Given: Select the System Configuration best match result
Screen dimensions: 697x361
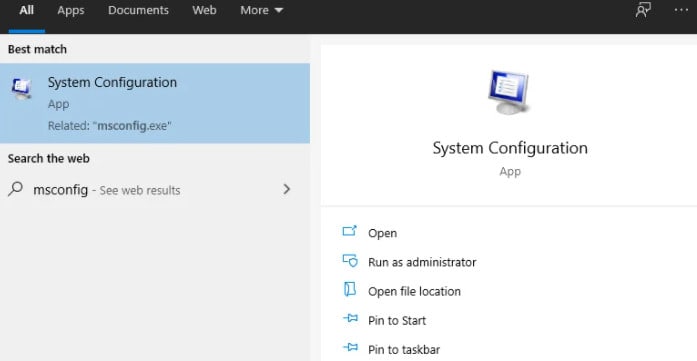Looking at the screenshot, I should coord(155,103).
